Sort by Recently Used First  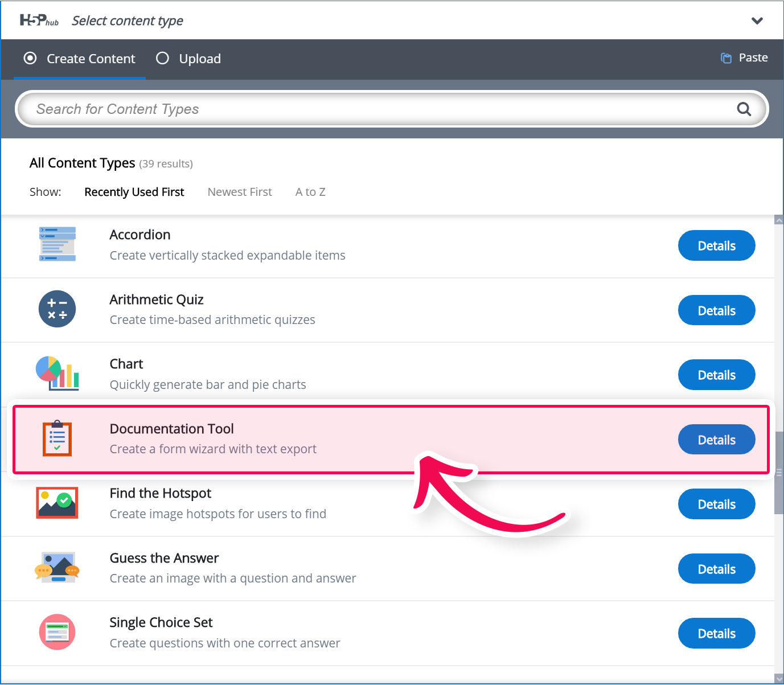click(x=134, y=192)
